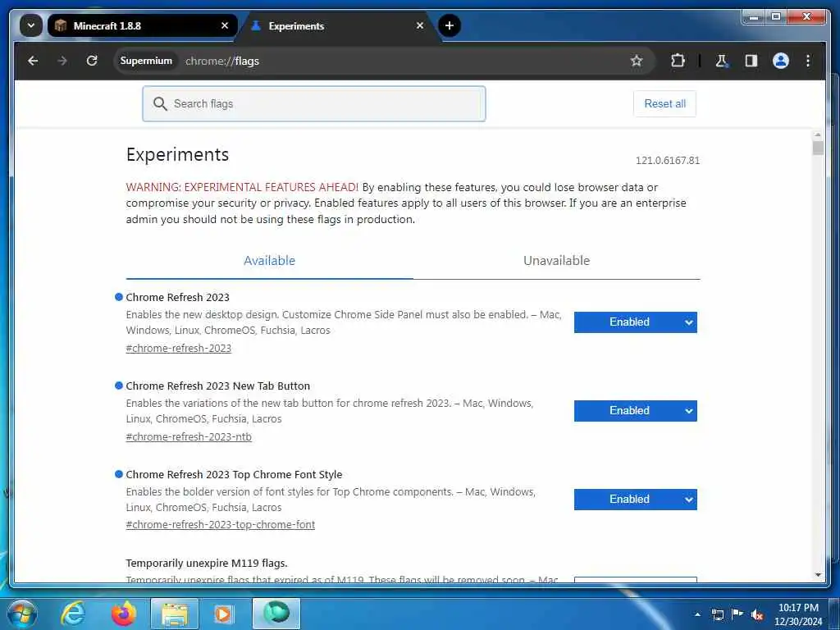The height and width of the screenshot is (630, 840).
Task: Go forward to next page
Action: [62, 61]
